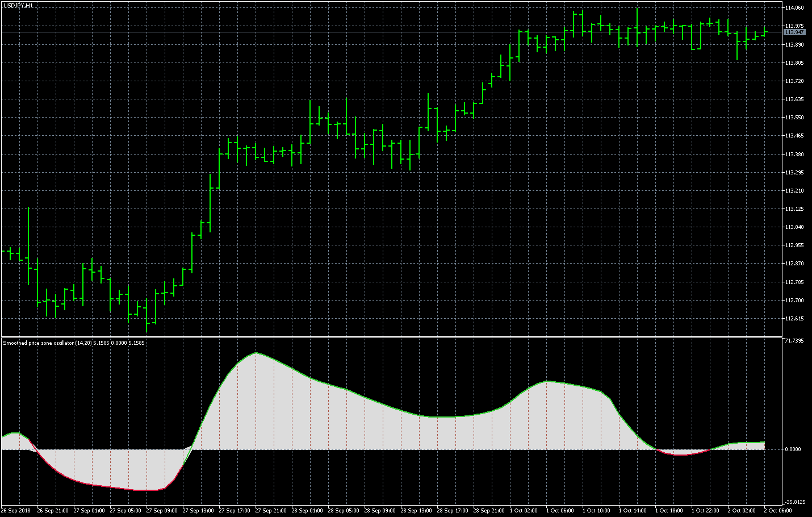The height and width of the screenshot is (517, 812).
Task: Choose the 27 Sep 21:00 time label
Action: pyautogui.click(x=271, y=511)
